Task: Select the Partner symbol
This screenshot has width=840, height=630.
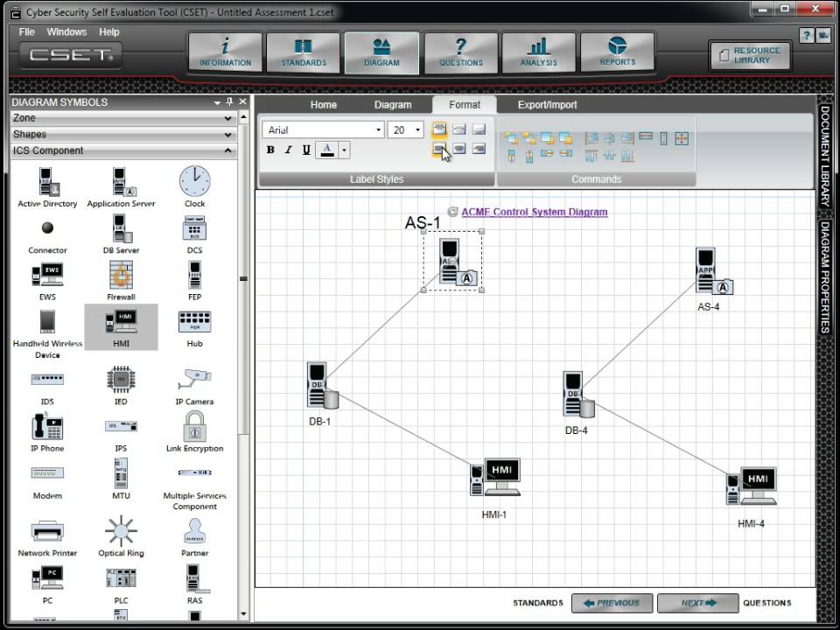Action: pos(194,536)
